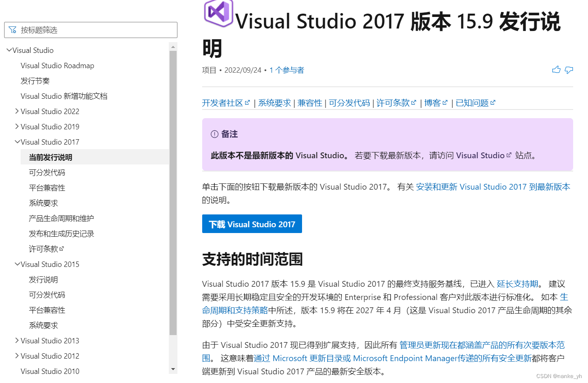The height and width of the screenshot is (383, 588).
Task: Click the sidebar scrollbar up arrow
Action: click(x=173, y=46)
